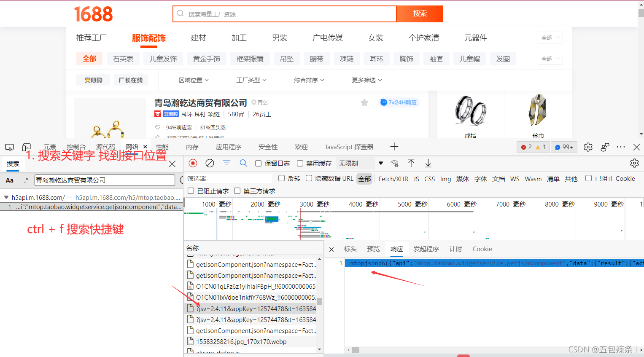Filter requests by JS type
Screen dimensions: 644x357
(x=416, y=179)
